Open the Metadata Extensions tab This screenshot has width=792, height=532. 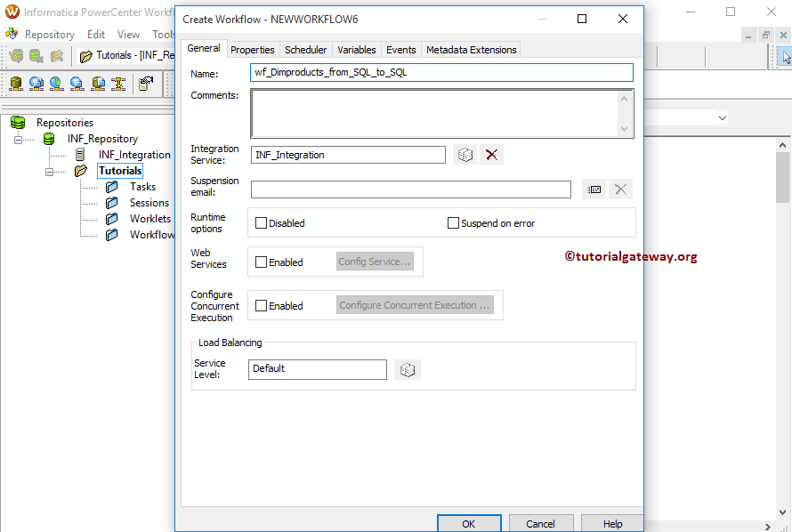coord(472,50)
